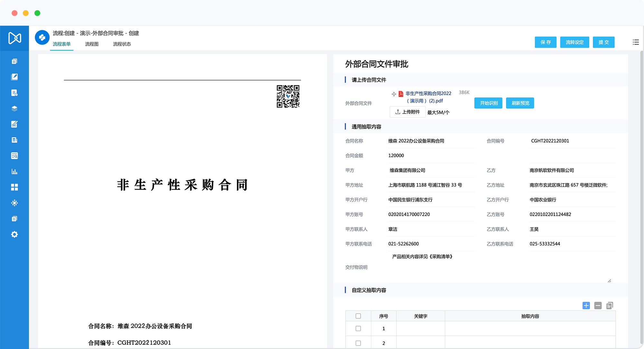Tick the checkbox for row 1

point(358,328)
